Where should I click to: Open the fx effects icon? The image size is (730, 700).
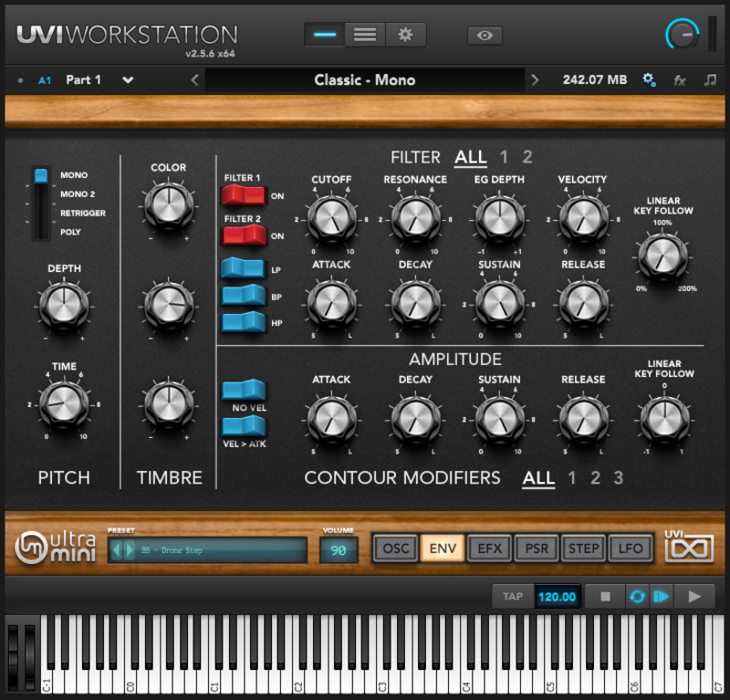pos(680,80)
